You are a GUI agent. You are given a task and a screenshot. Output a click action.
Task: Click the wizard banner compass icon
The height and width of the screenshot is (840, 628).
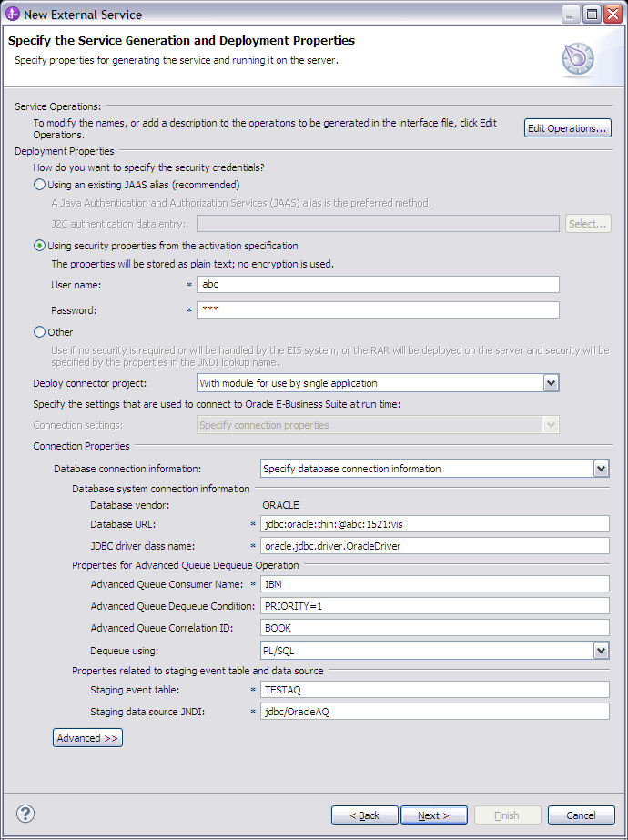[578, 59]
